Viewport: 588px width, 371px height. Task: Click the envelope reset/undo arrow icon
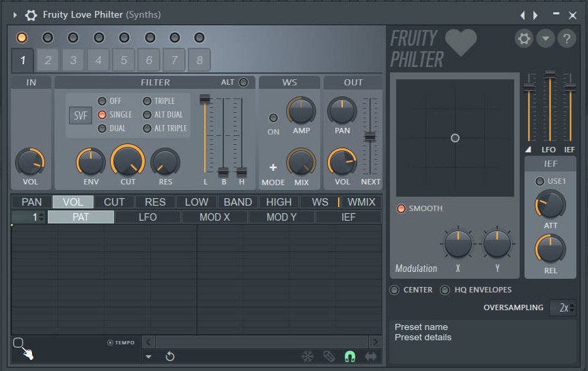pos(170,357)
